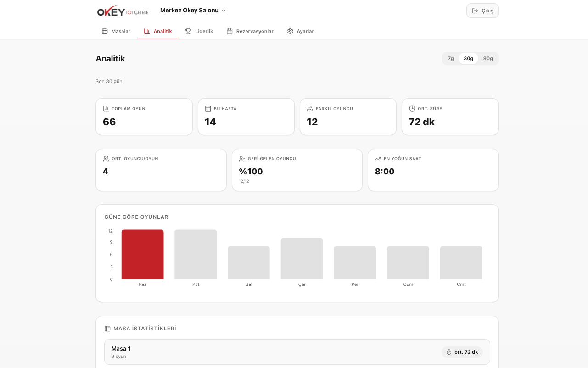Screen dimensions: 588x368
Task: Open the Ayarlar settings tab
Action: click(x=301, y=31)
